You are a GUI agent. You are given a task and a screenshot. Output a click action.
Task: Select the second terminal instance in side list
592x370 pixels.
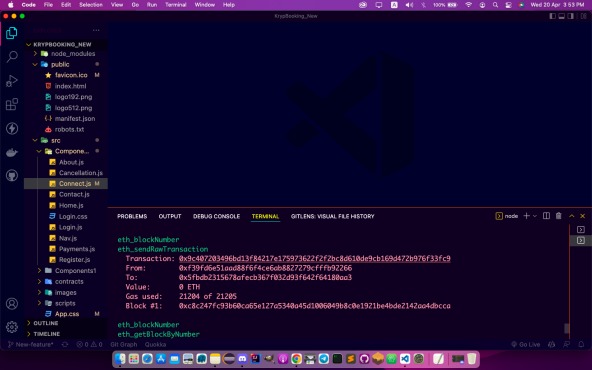click(581, 240)
